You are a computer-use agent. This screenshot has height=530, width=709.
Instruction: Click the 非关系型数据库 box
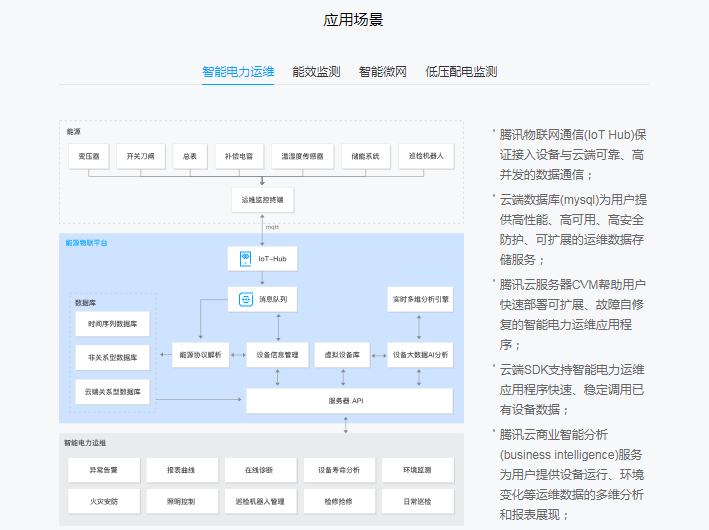(113, 358)
